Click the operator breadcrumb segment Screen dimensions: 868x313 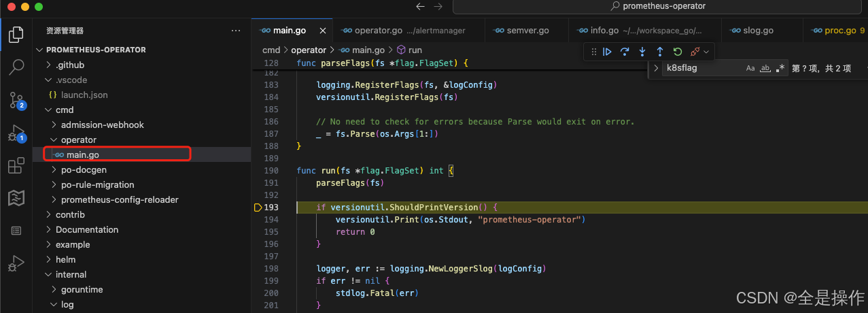[x=309, y=50]
